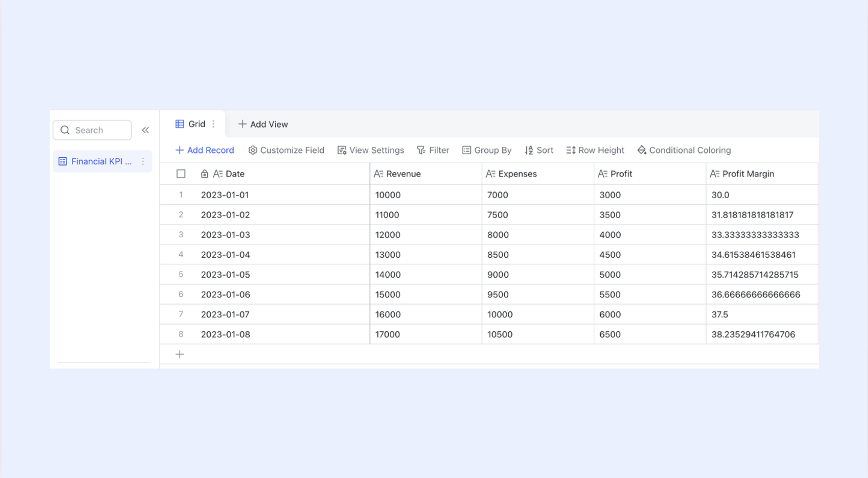The image size is (868, 478).
Task: Click the text type icon for Profit
Action: [x=602, y=174]
